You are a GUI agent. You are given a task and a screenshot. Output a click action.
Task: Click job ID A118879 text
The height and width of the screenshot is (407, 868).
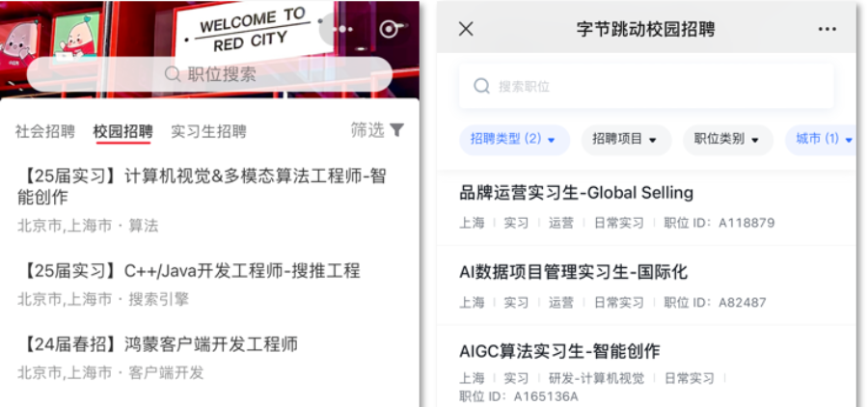pyautogui.click(x=719, y=223)
